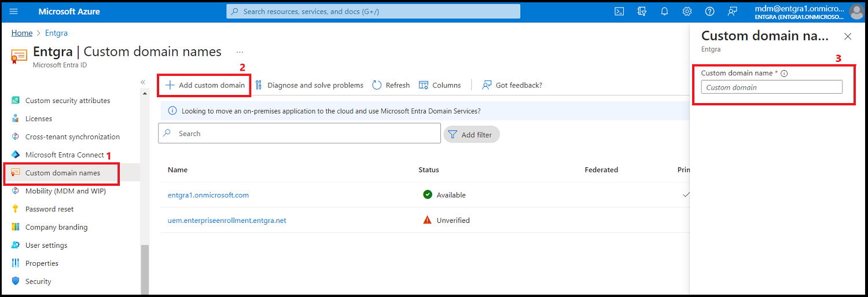Viewport: 868px width, 297px height.
Task: Open the portal hamburger menu
Action: pos(14,12)
